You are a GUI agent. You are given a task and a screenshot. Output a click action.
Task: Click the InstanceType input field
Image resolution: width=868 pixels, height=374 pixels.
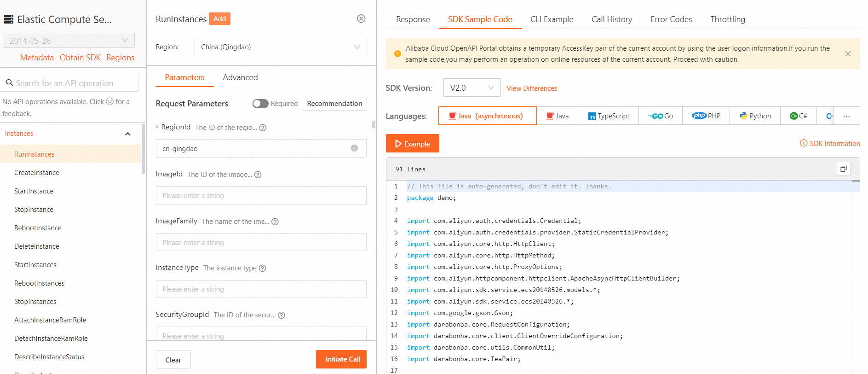261,289
